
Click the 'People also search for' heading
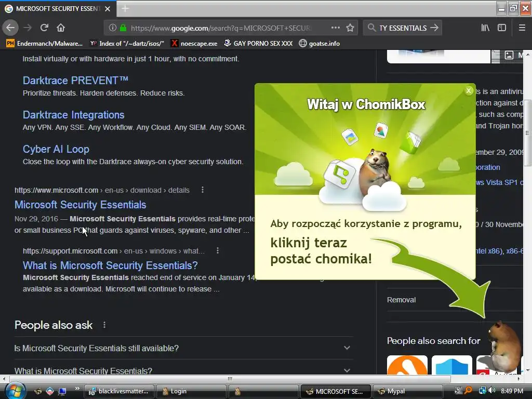tap(434, 341)
